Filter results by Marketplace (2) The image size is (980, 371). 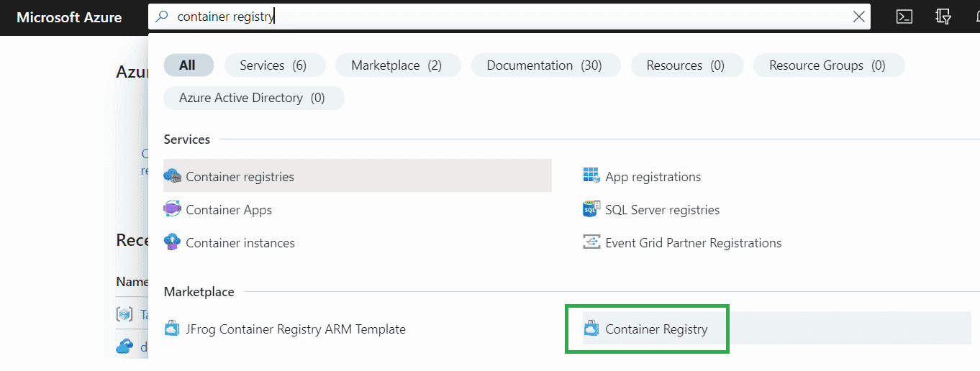coord(398,65)
